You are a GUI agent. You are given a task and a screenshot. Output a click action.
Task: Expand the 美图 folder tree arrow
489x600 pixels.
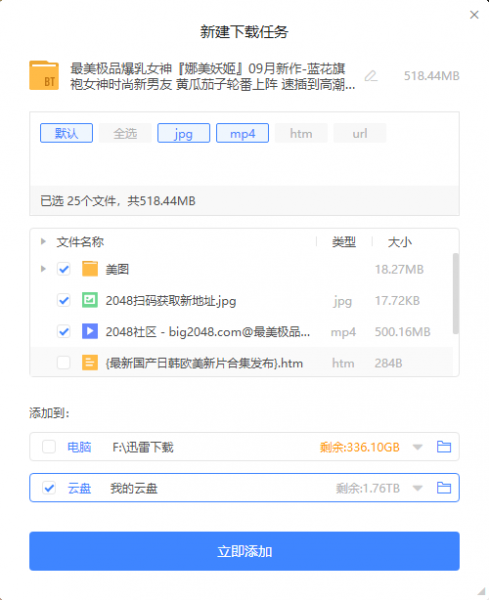pos(43,269)
